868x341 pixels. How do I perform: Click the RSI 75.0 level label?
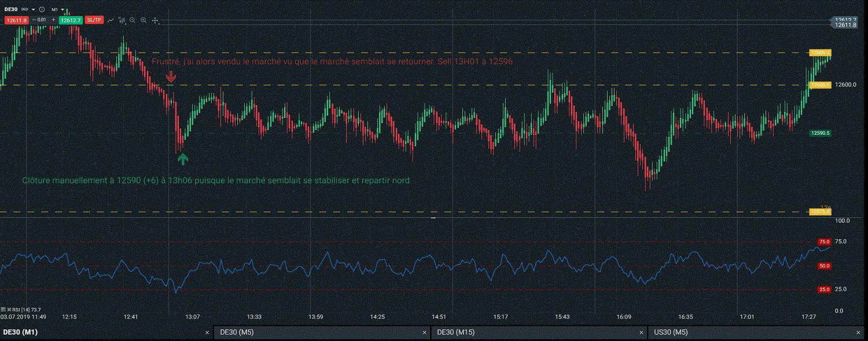(824, 242)
